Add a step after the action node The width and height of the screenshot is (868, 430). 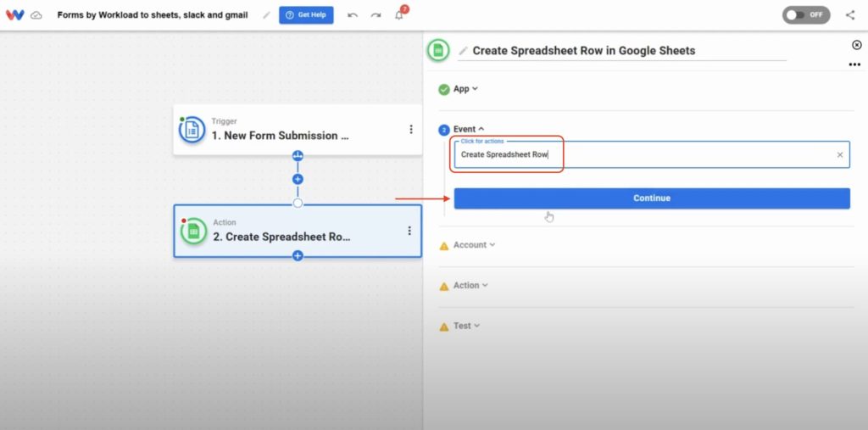coord(298,255)
